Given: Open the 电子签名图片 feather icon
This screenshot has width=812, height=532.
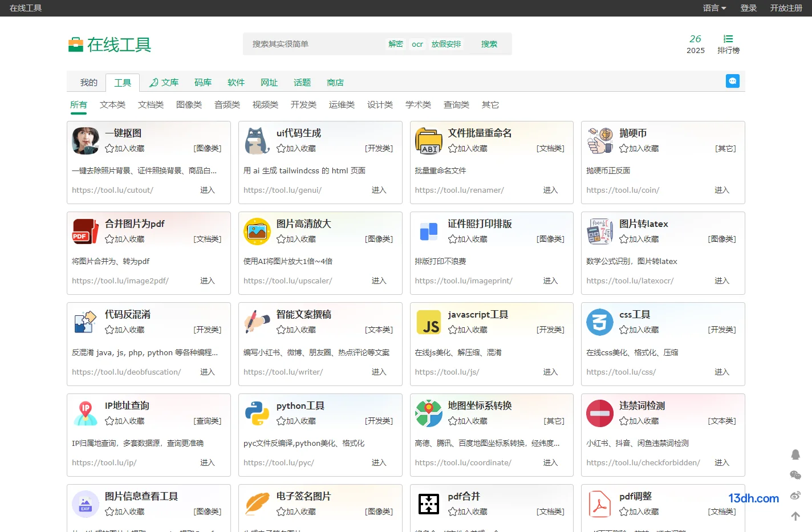Looking at the screenshot, I should (257, 504).
